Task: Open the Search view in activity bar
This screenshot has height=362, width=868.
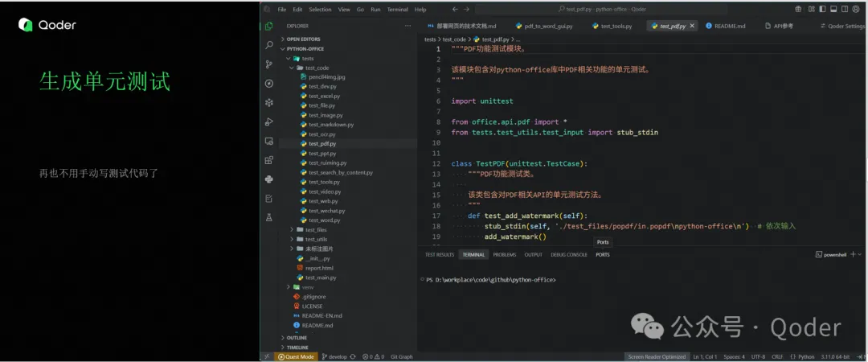Action: 269,45
